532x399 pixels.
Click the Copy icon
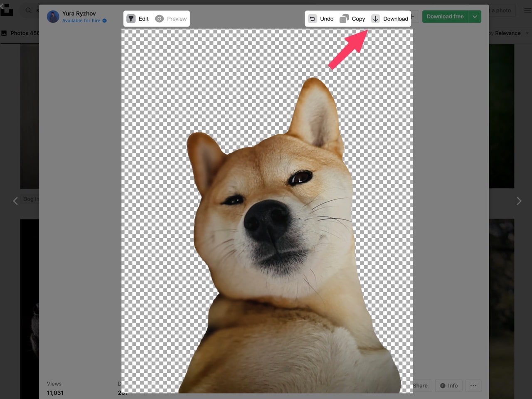click(x=344, y=19)
